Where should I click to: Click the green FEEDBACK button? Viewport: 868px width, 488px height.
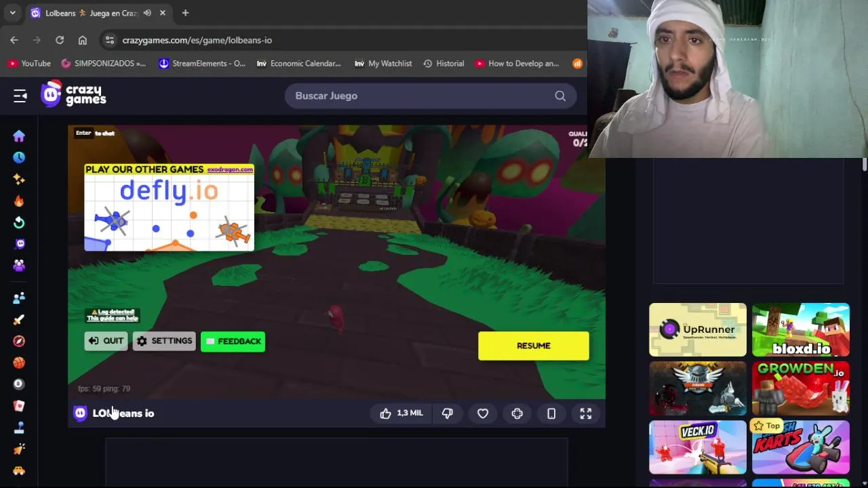233,341
